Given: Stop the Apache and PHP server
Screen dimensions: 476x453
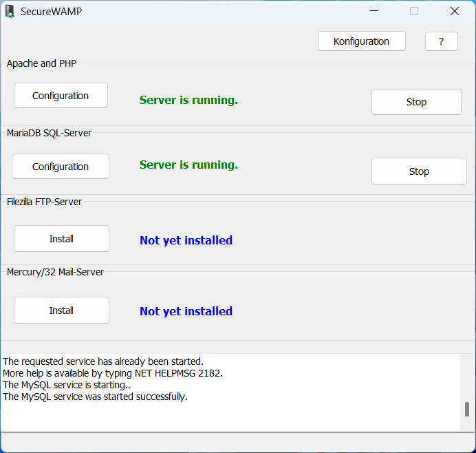Looking at the screenshot, I should (x=416, y=102).
